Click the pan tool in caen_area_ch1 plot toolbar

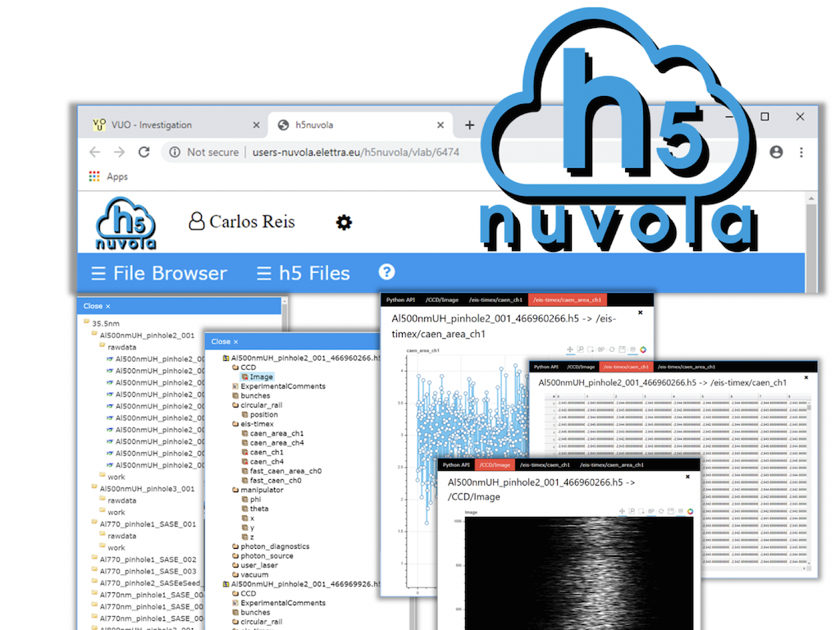[569, 349]
